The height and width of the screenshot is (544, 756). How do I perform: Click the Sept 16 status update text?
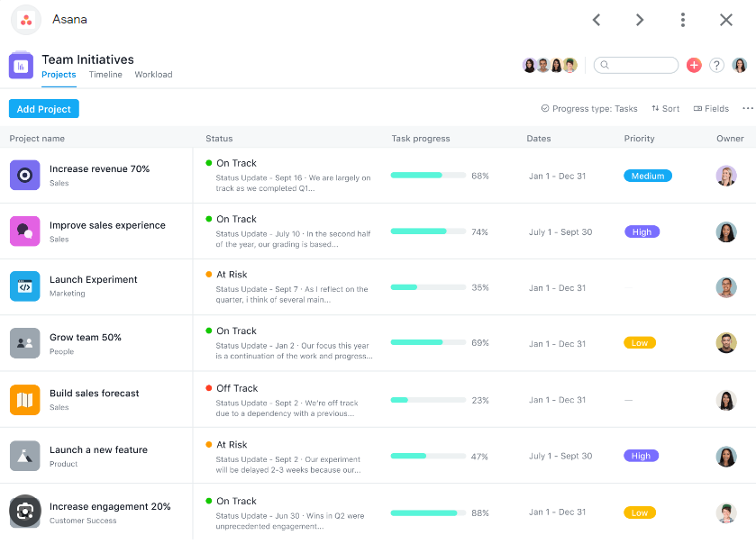(x=293, y=183)
